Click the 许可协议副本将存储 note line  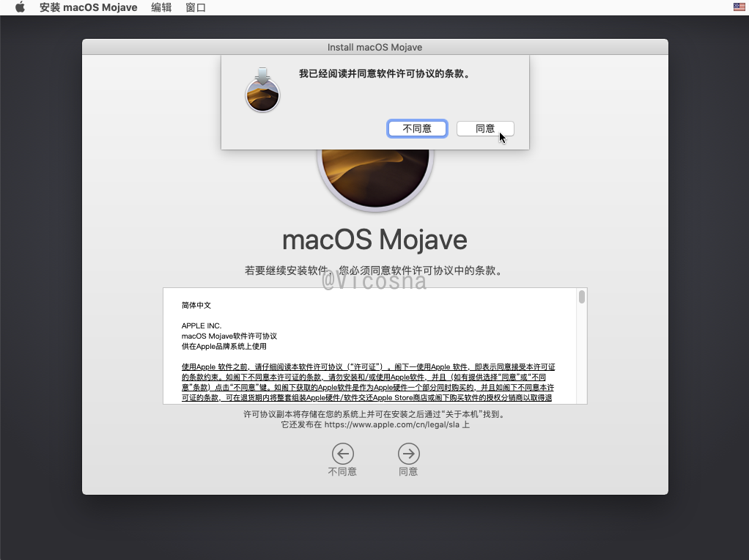click(x=375, y=414)
